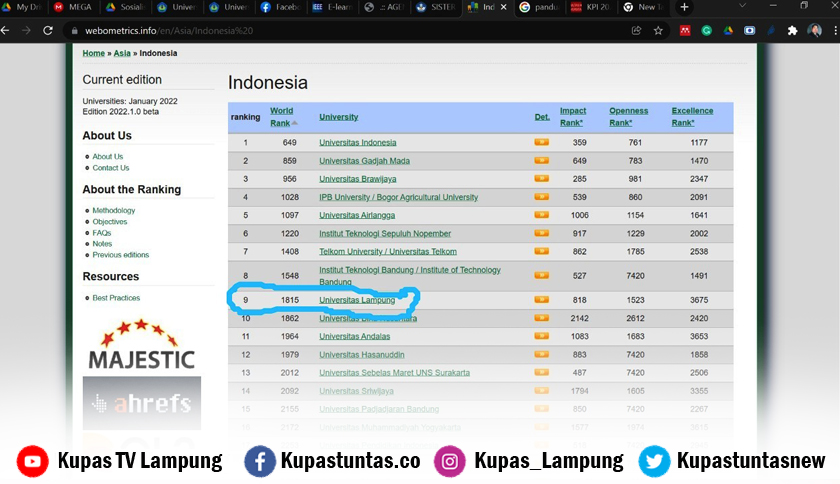Open details icon for Universitas Lampung

coord(542,300)
